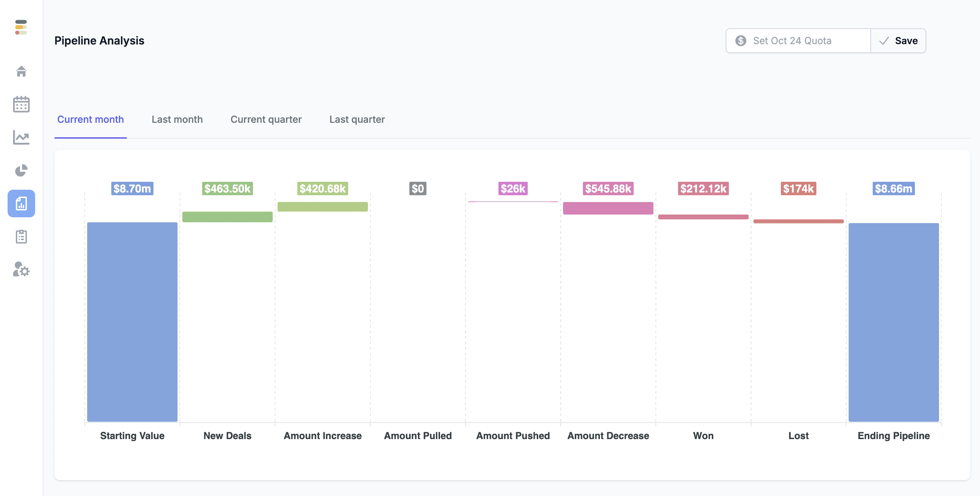Image resolution: width=980 pixels, height=496 pixels.
Task: Open the pie chart icon in sidebar
Action: click(x=21, y=170)
